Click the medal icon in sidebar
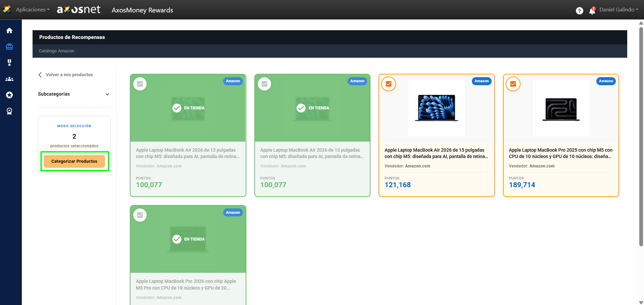Viewport: 644px width, 305px height. (x=9, y=63)
